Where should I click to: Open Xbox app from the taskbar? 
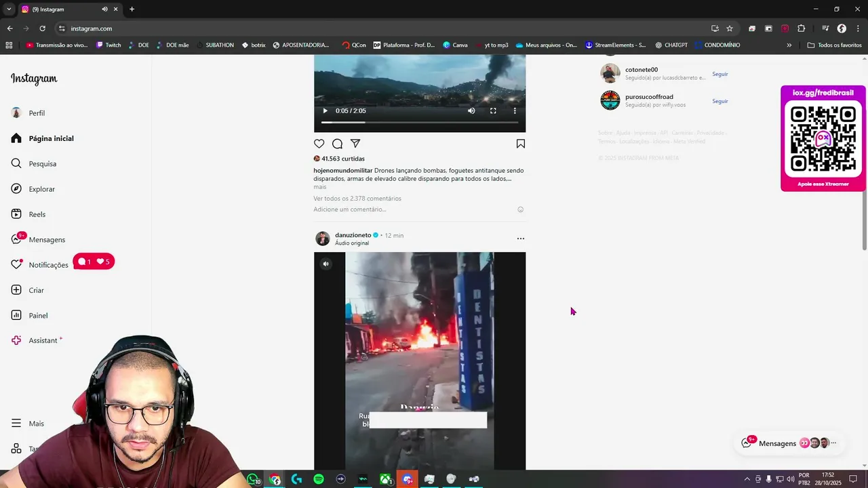tap(385, 479)
